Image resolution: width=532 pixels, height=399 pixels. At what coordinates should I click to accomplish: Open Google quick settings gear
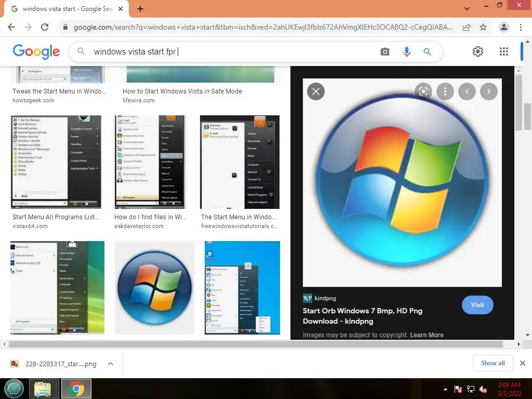(478, 51)
